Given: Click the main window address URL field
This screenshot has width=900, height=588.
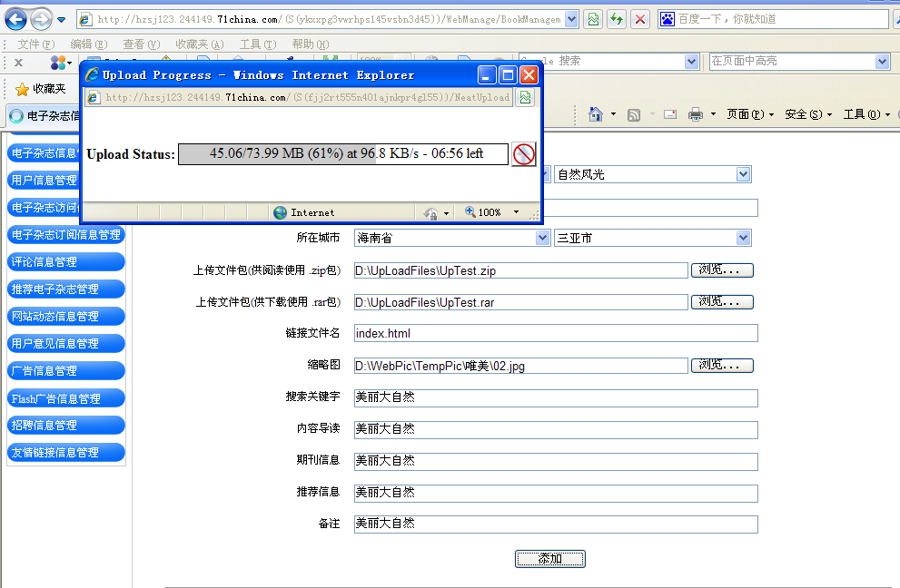Looking at the screenshot, I should [x=329, y=19].
